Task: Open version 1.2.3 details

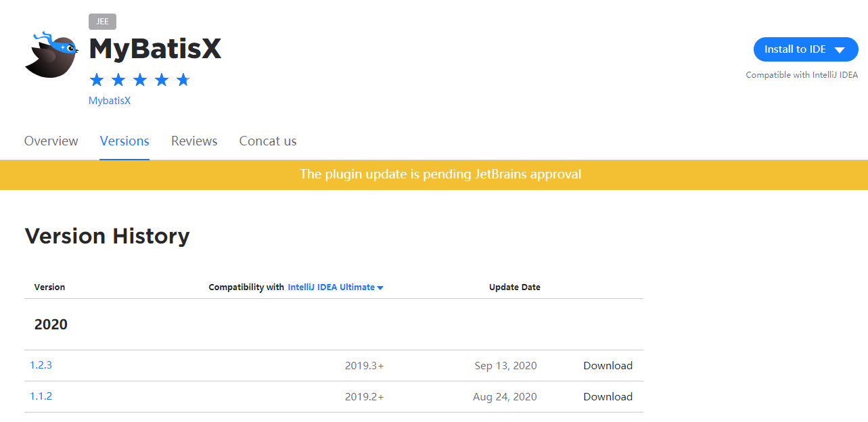Action: [x=41, y=365]
